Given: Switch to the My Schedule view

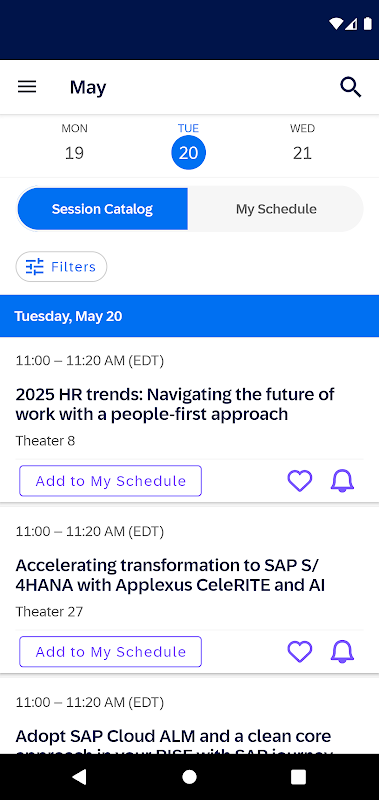Looking at the screenshot, I should pos(276,209).
